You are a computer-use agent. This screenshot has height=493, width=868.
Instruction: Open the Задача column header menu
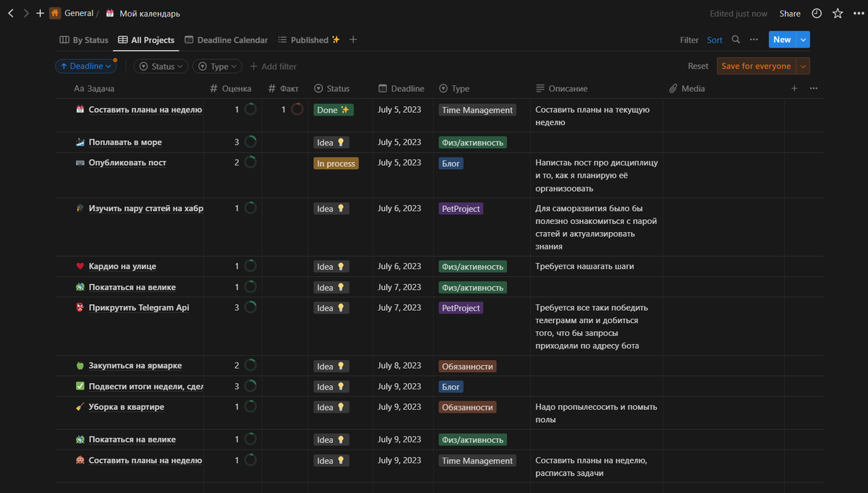(94, 88)
